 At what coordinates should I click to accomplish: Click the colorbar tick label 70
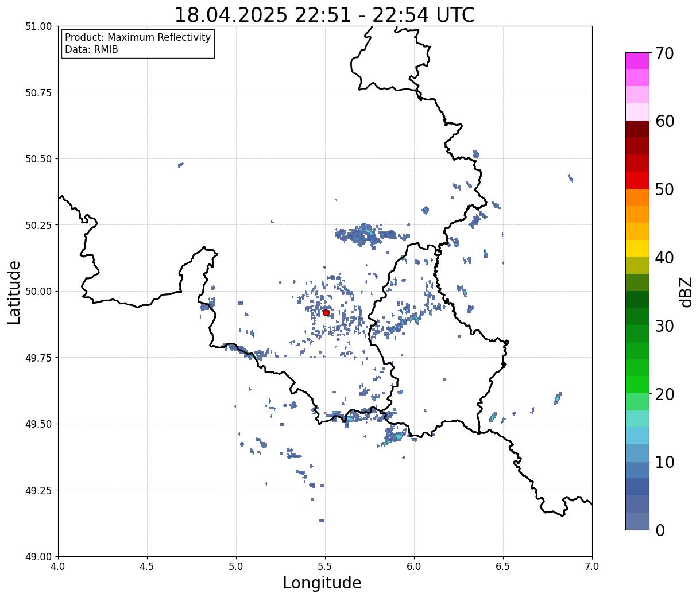pyautogui.click(x=664, y=53)
